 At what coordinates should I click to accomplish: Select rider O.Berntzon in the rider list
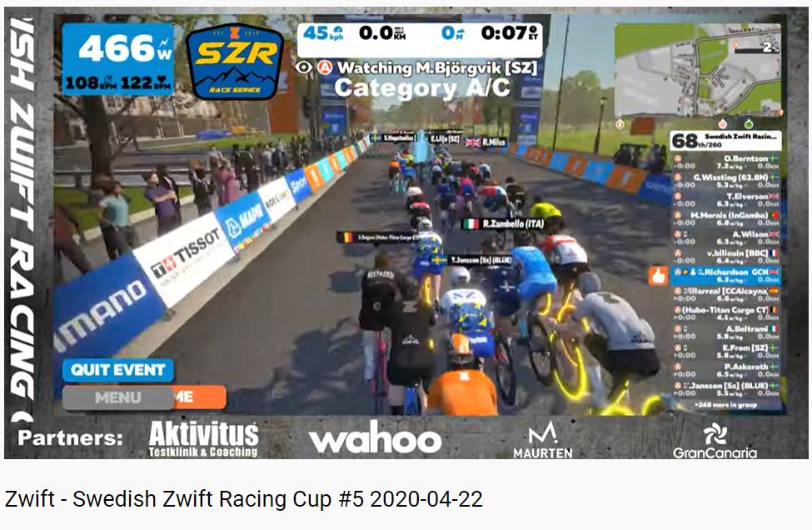click(x=725, y=162)
